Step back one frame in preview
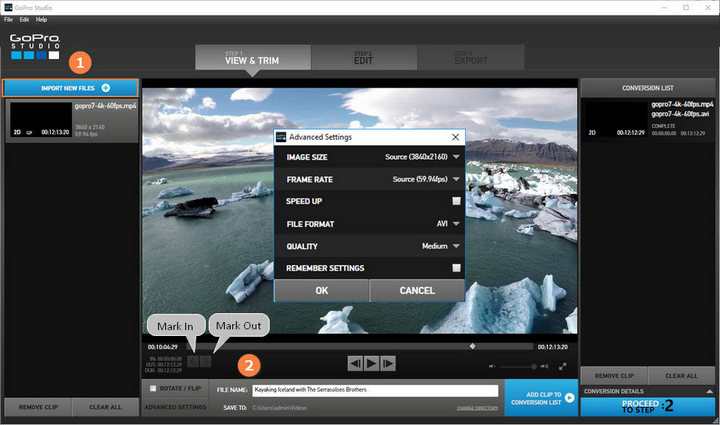 pos(354,363)
